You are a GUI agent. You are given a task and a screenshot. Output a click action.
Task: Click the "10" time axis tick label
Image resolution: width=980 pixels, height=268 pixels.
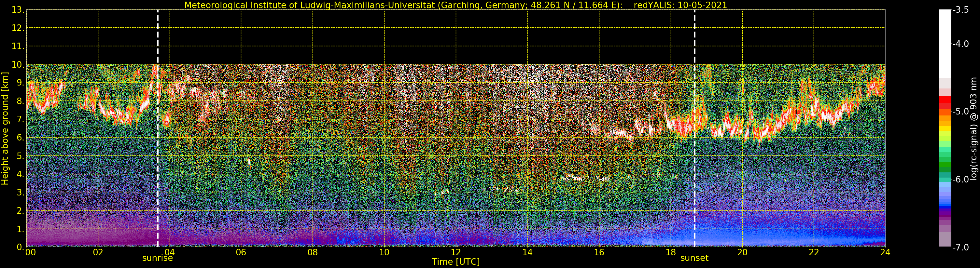pyautogui.click(x=384, y=252)
